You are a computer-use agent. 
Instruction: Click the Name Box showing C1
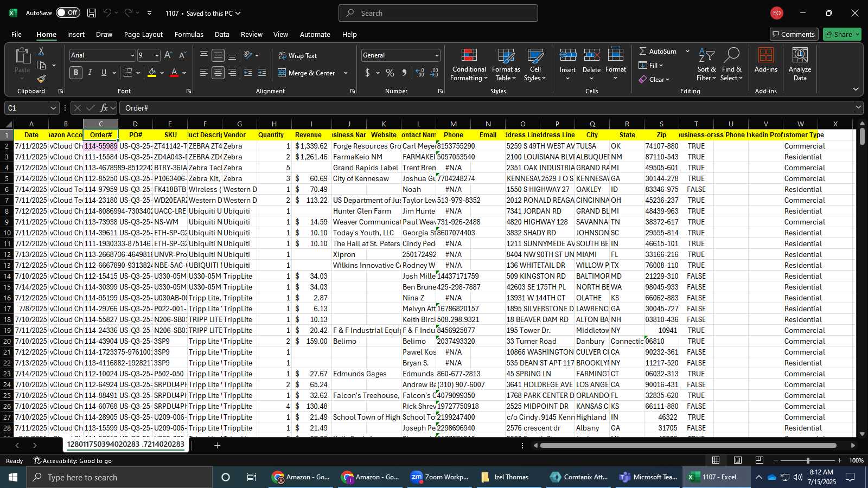tap(31, 108)
